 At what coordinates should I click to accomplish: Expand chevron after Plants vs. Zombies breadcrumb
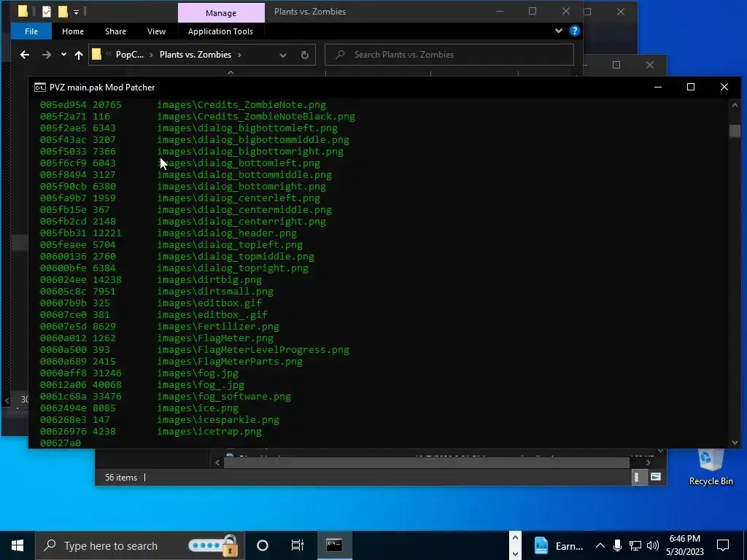239,55
